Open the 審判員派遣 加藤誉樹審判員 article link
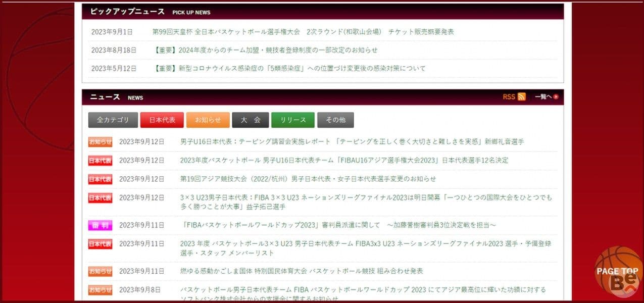The image size is (644, 303). tap(338, 225)
